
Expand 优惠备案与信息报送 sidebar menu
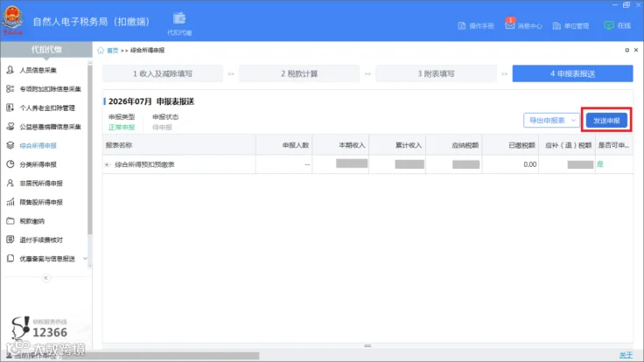point(46,259)
